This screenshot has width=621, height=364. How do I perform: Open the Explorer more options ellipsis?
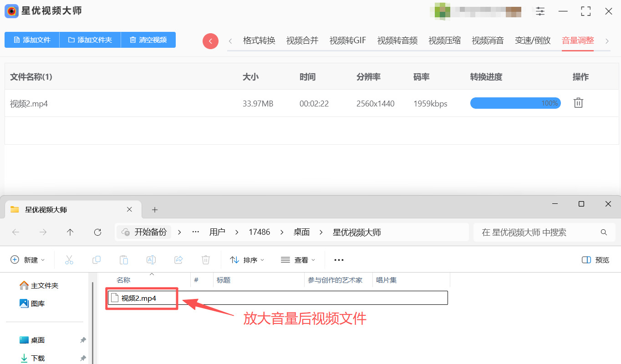(x=339, y=260)
